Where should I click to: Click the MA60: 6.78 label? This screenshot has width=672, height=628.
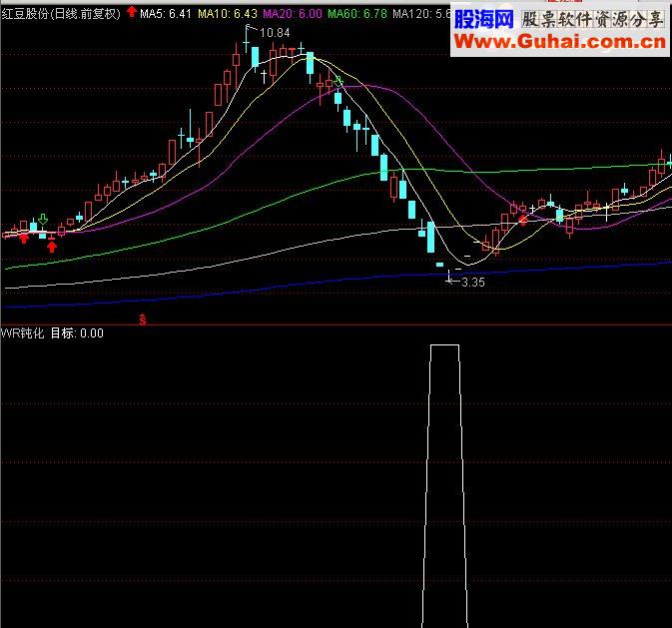357,14
